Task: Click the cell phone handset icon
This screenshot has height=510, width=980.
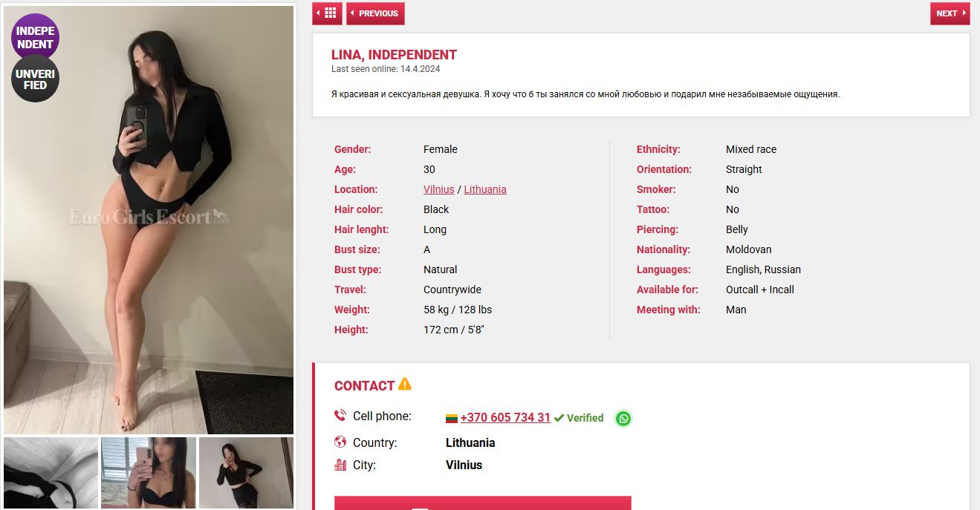Action: click(340, 416)
